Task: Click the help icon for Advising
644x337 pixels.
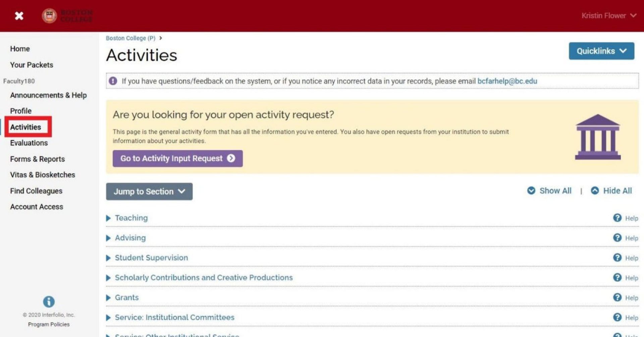Action: [617, 238]
